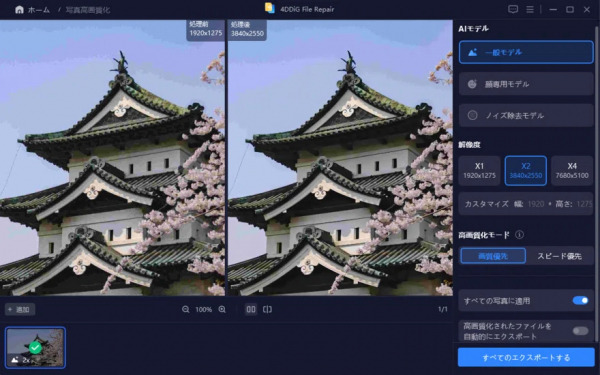Viewport: 600px width, 375px height.
Task: Minimize the 4DDiG File Repair window
Action: [x=553, y=9]
